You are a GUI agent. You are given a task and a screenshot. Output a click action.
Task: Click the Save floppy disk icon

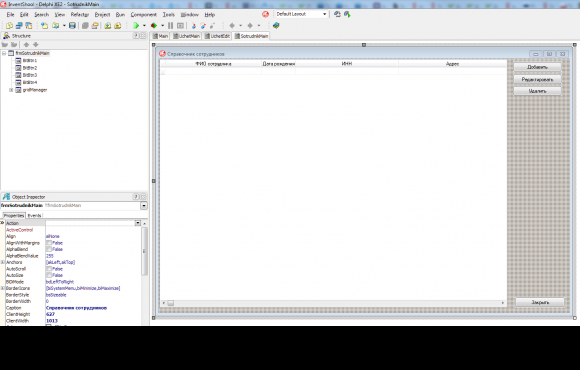72,26
